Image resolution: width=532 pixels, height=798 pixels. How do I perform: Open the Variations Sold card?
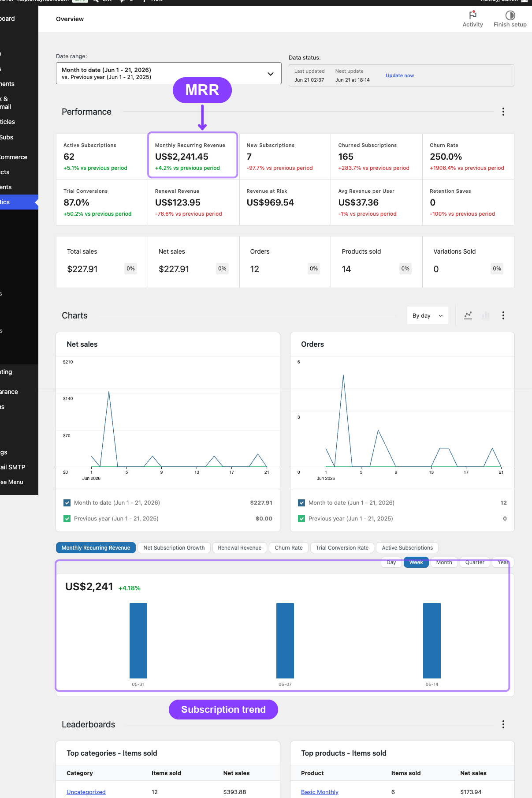(x=468, y=262)
